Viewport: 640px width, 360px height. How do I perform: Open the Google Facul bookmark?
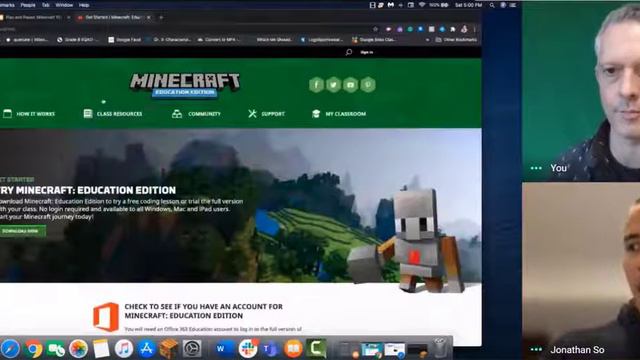[124, 40]
